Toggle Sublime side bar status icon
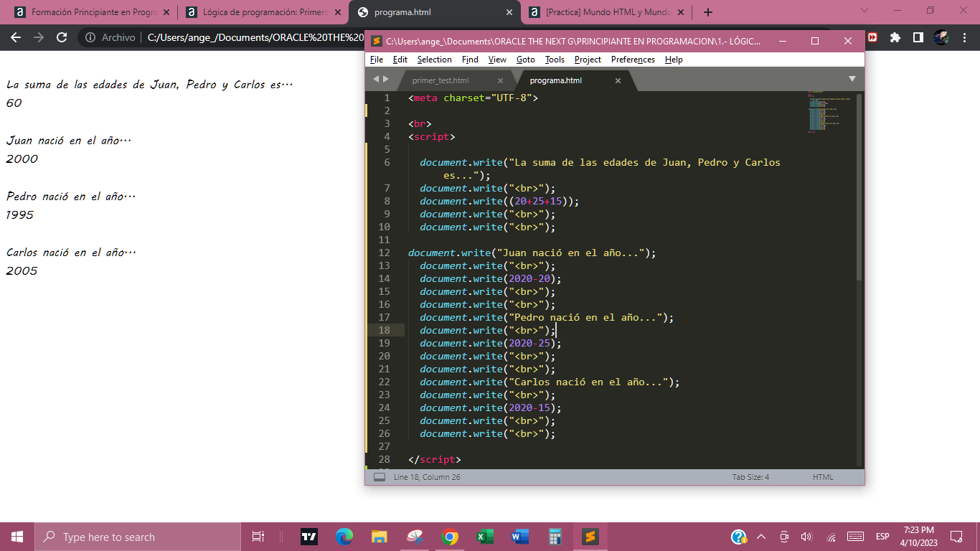The width and height of the screenshot is (980, 551). (380, 477)
